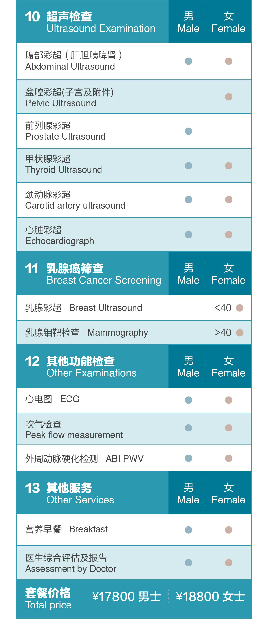Click the female dot for Echocardiograph
This screenshot has height=644, width=268.
(x=228, y=235)
